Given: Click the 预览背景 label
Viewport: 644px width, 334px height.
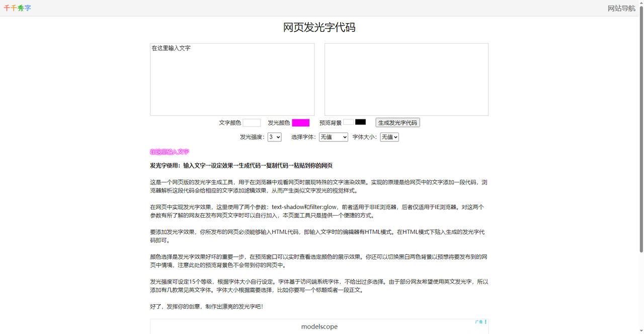Looking at the screenshot, I should (331, 123).
